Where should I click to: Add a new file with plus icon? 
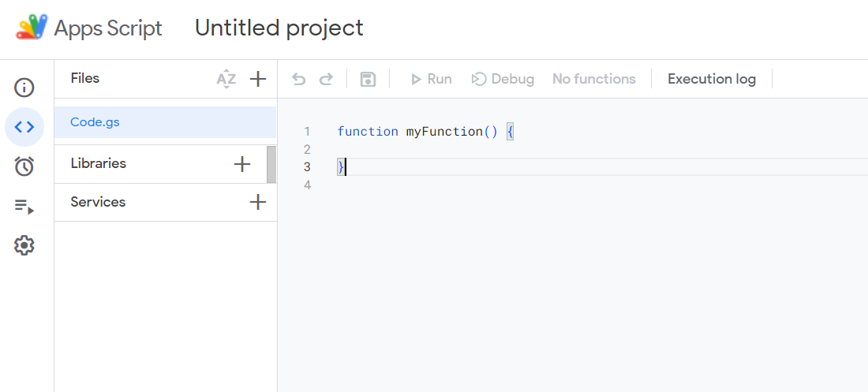pos(258,79)
